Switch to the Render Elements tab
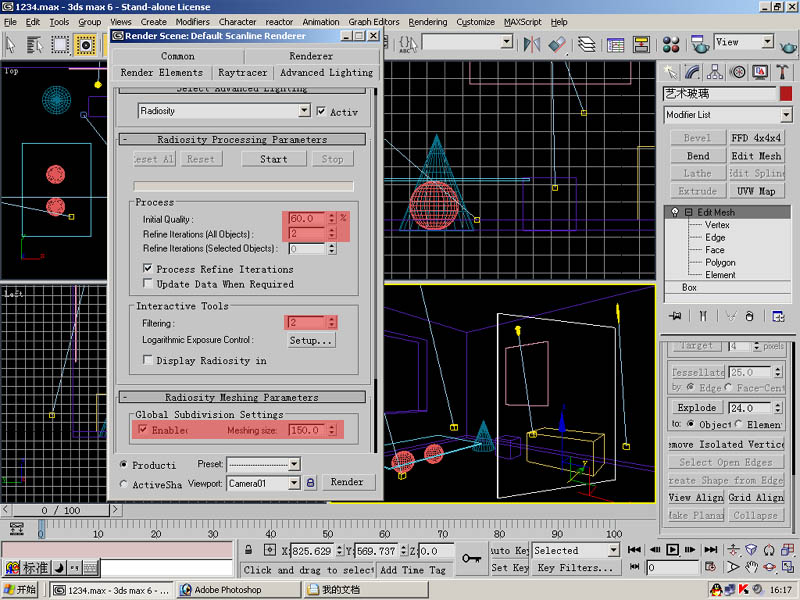The width and height of the screenshot is (800, 600). tap(162, 72)
